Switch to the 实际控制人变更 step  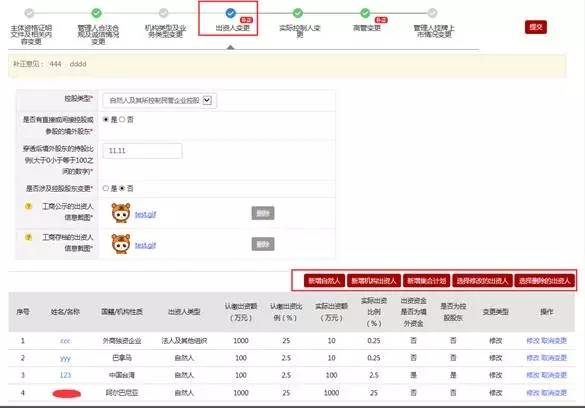[300, 31]
